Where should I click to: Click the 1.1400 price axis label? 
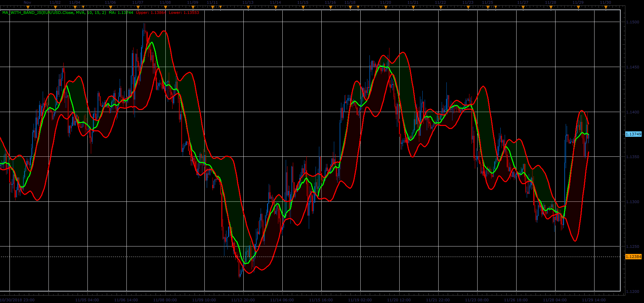pos(633,112)
